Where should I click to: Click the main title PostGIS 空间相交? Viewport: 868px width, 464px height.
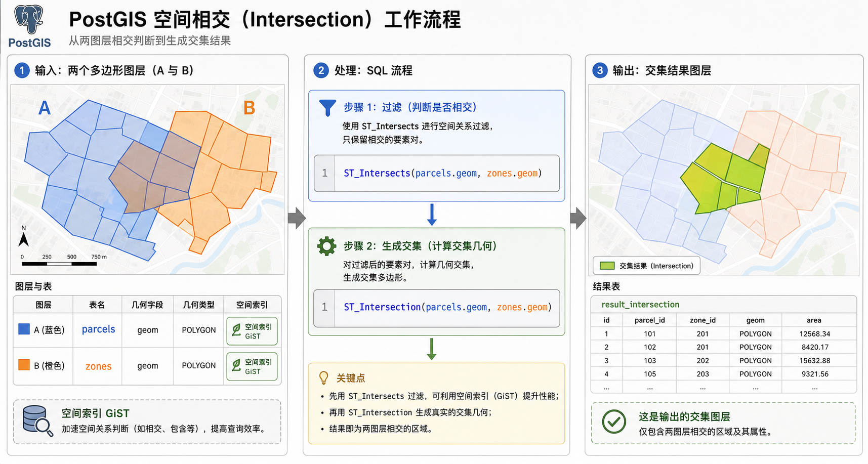point(265,20)
